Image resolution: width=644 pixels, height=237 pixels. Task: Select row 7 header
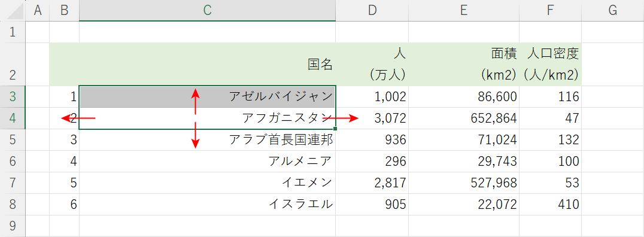pos(13,183)
